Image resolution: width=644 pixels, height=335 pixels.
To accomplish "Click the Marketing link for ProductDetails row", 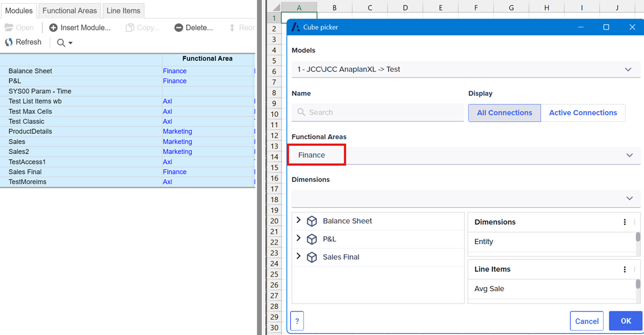I will 177,131.
